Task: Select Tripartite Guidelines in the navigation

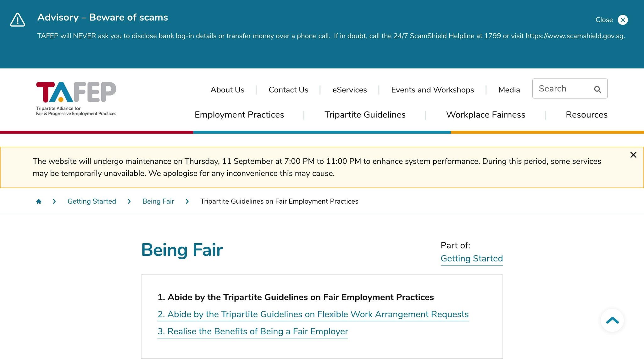Action: [365, 115]
